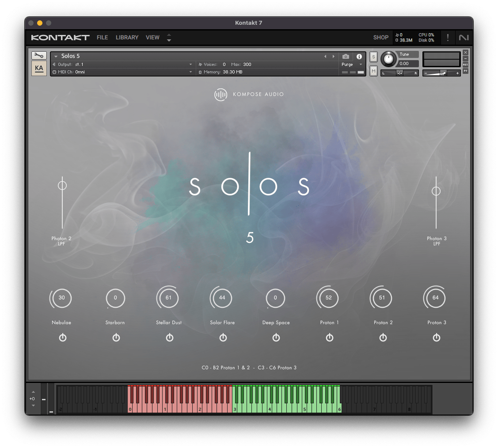Toggle the Proton 3 power button
498x448 pixels.
coord(437,338)
